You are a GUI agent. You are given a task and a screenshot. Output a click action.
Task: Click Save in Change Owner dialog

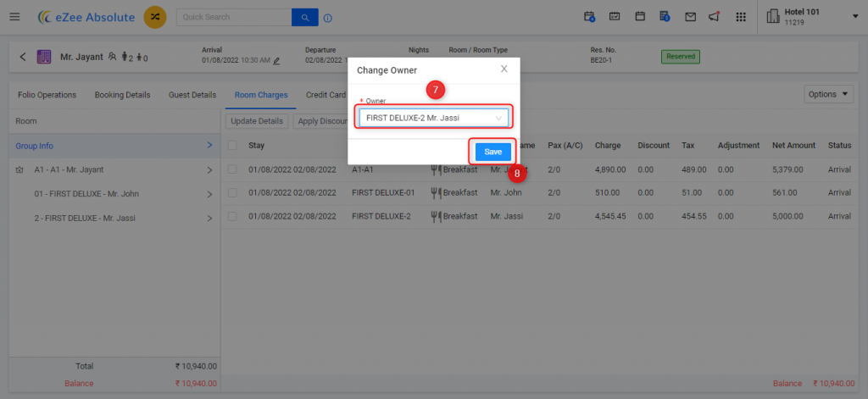point(492,152)
